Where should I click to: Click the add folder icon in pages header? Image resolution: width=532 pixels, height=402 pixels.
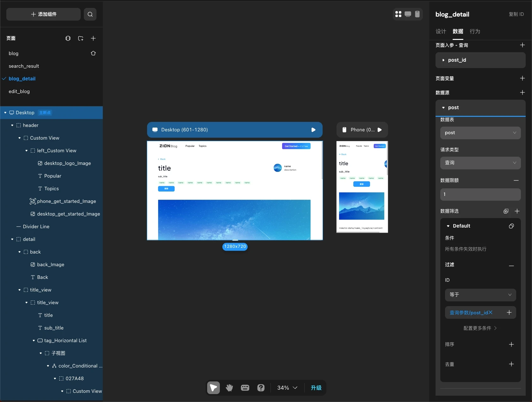(x=81, y=38)
